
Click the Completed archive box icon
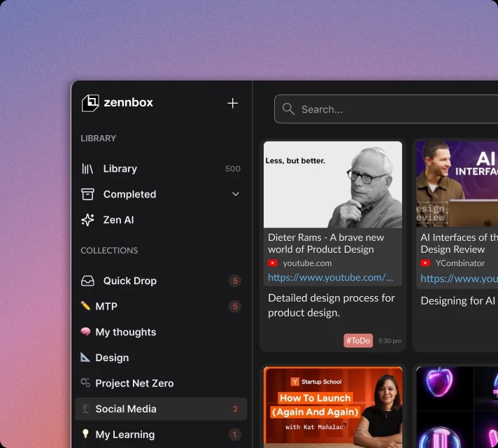[87, 194]
